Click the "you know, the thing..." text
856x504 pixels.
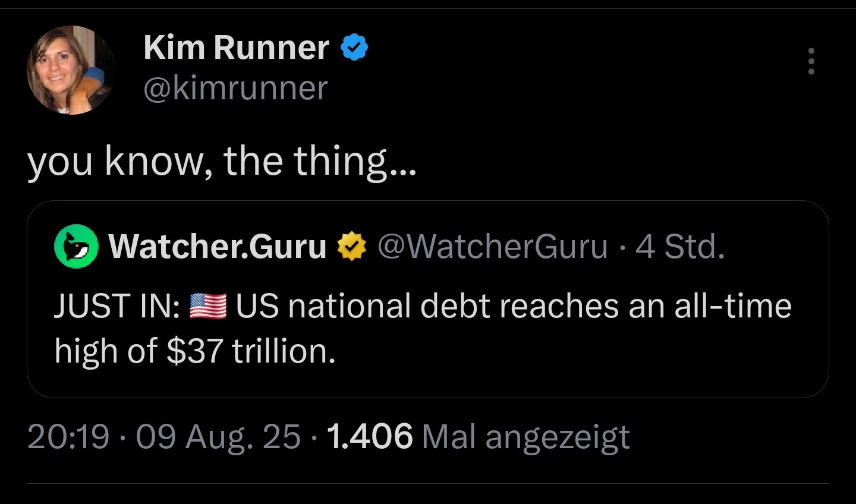click(222, 162)
